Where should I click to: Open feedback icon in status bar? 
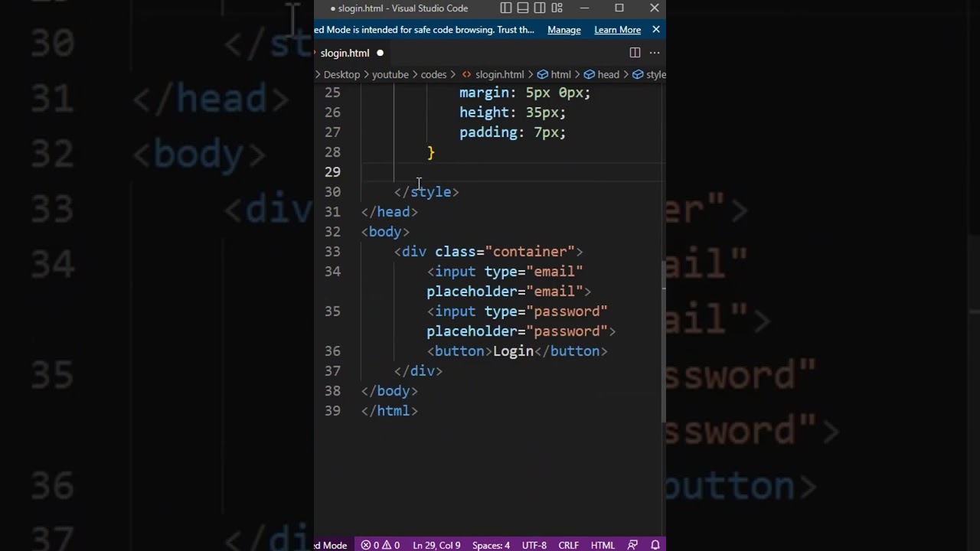[632, 545]
